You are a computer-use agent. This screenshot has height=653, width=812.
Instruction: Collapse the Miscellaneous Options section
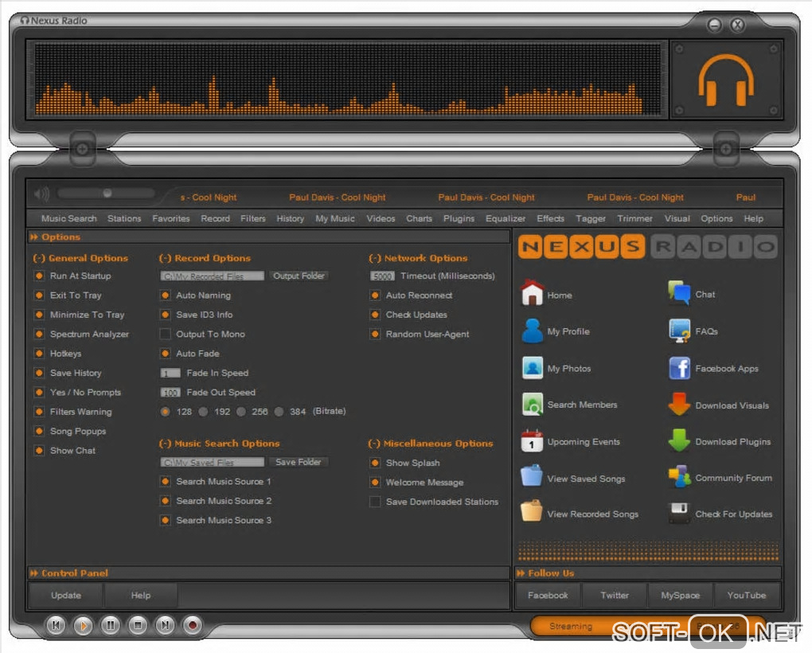(x=374, y=444)
